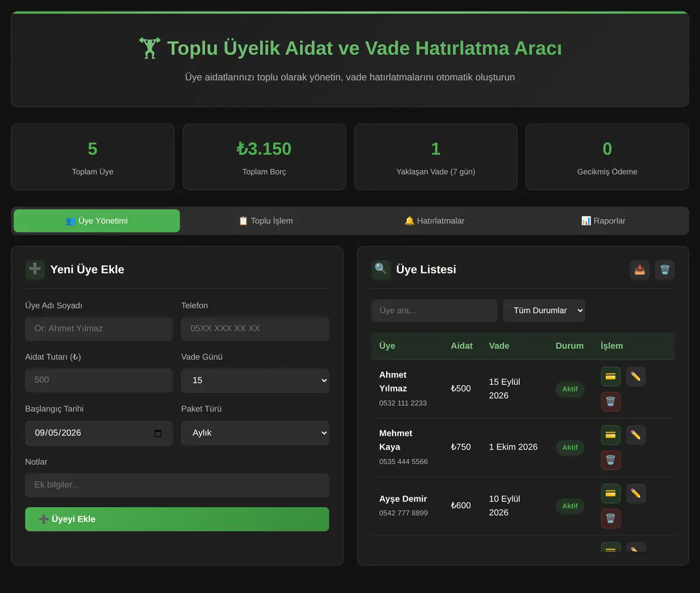Delete Ahmet Yılmaz using the trash icon
Image resolution: width=700 pixels, height=593 pixels.
(611, 402)
